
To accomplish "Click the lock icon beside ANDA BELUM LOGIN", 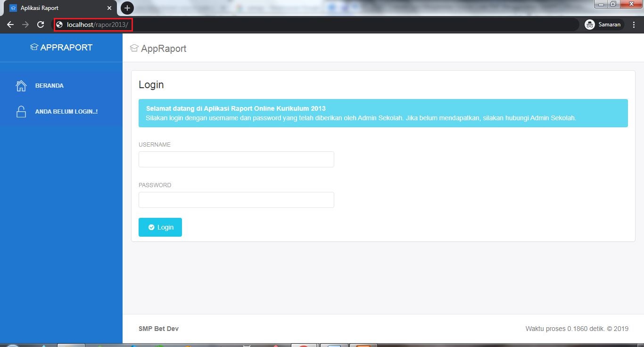I will [21, 111].
